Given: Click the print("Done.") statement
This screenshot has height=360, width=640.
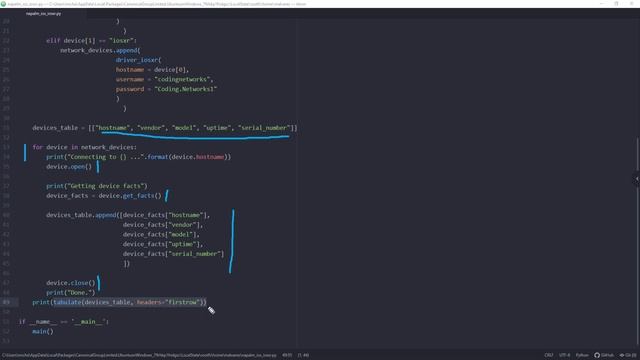Looking at the screenshot, I should tap(71, 292).
